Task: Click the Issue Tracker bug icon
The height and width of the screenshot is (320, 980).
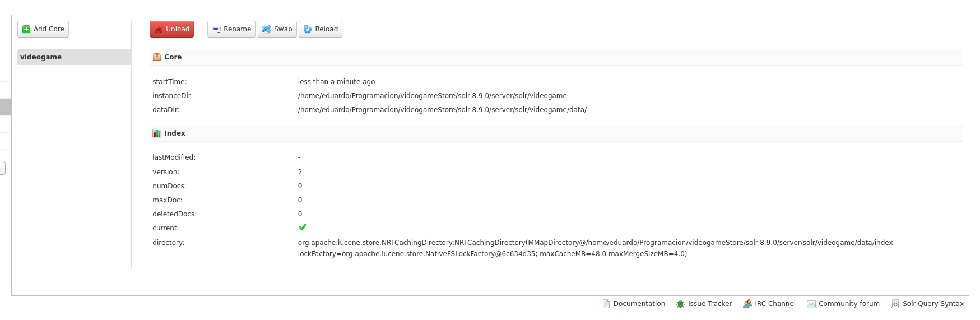Action: [x=680, y=304]
